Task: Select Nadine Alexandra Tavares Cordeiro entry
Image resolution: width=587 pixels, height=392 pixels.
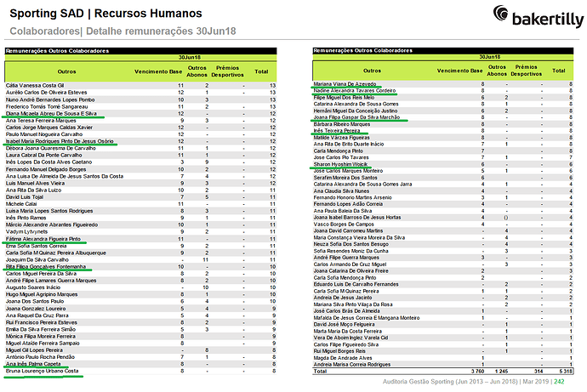Action: (x=355, y=90)
